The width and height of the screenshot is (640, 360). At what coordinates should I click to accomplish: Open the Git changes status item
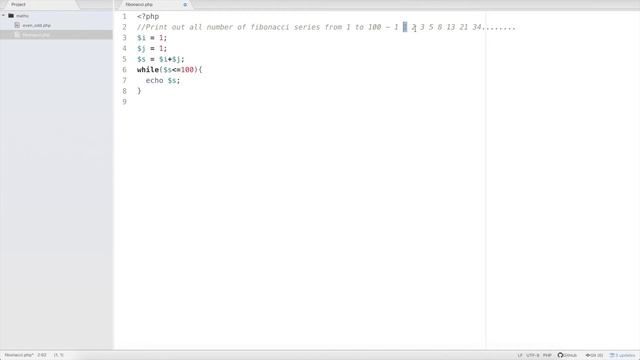594,355
